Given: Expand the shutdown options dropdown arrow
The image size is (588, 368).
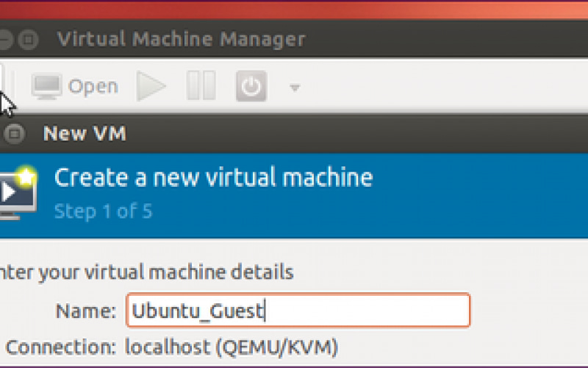Looking at the screenshot, I should [x=295, y=88].
